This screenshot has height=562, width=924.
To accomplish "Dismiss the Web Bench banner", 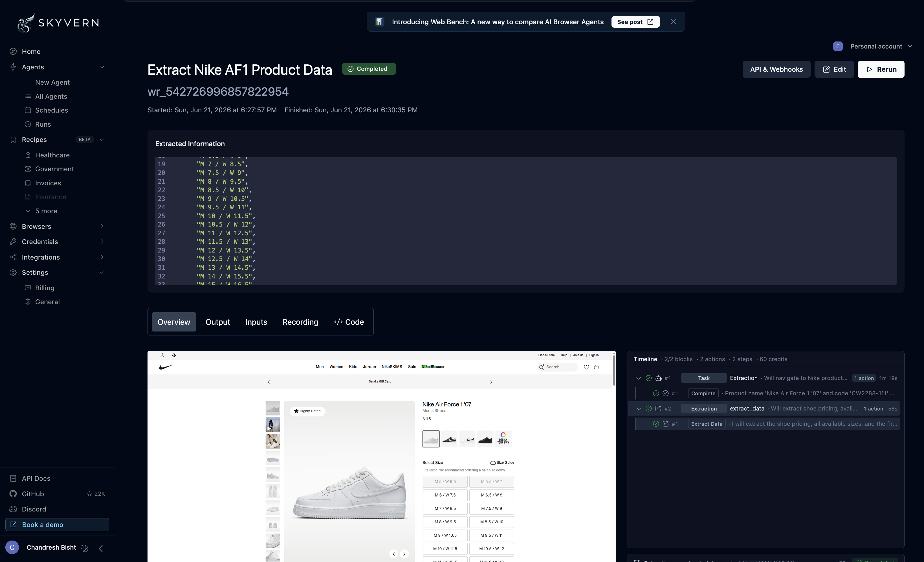I will point(673,22).
